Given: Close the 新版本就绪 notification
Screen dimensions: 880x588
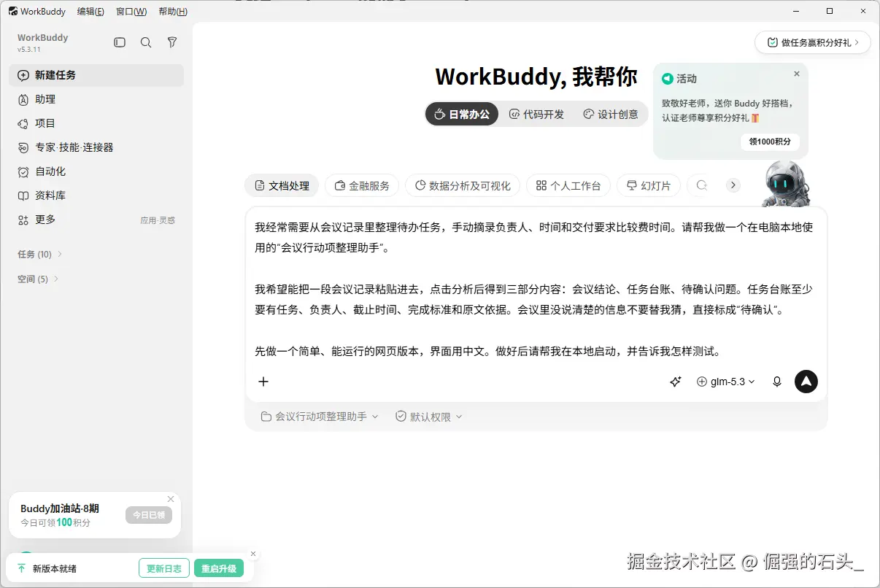Looking at the screenshot, I should click(x=253, y=554).
